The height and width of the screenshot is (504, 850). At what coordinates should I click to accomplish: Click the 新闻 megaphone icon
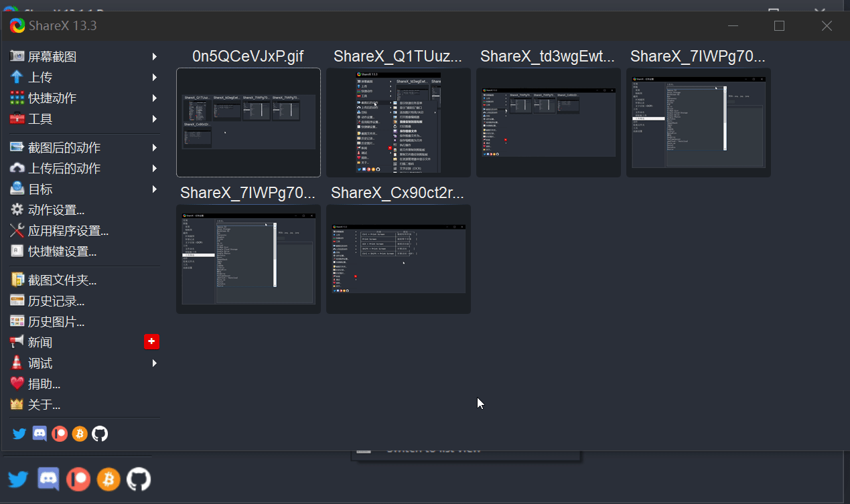(17, 343)
